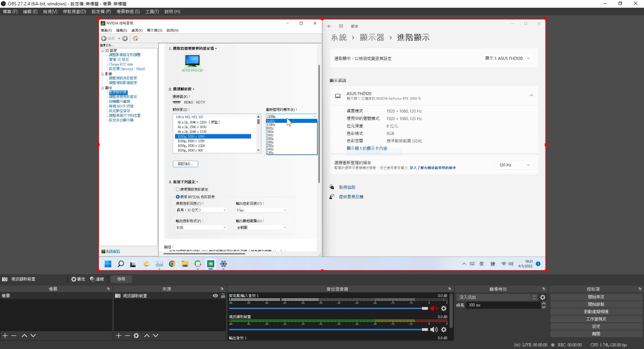
Task: Undock the 控制項 panel via float icon
Action: [640, 289]
